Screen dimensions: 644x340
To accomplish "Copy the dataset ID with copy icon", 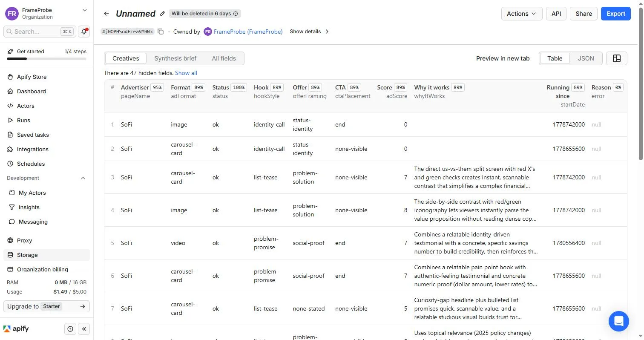I will (161, 32).
